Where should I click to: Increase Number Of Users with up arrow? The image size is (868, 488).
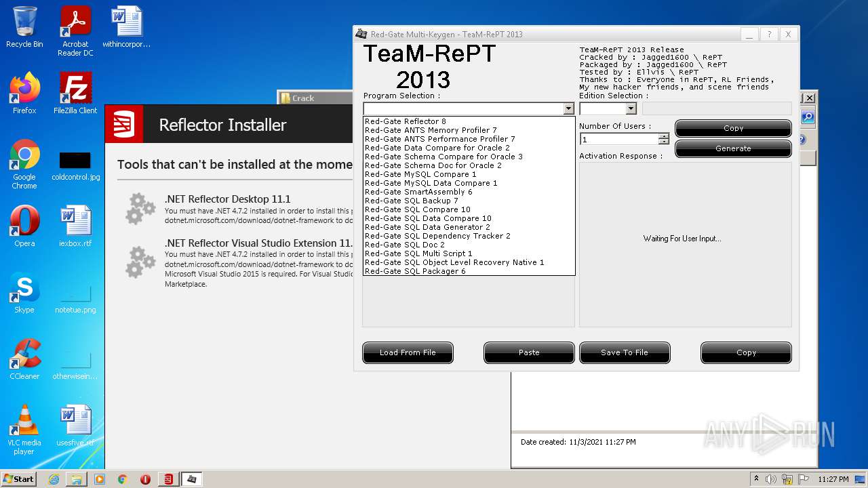click(x=664, y=136)
